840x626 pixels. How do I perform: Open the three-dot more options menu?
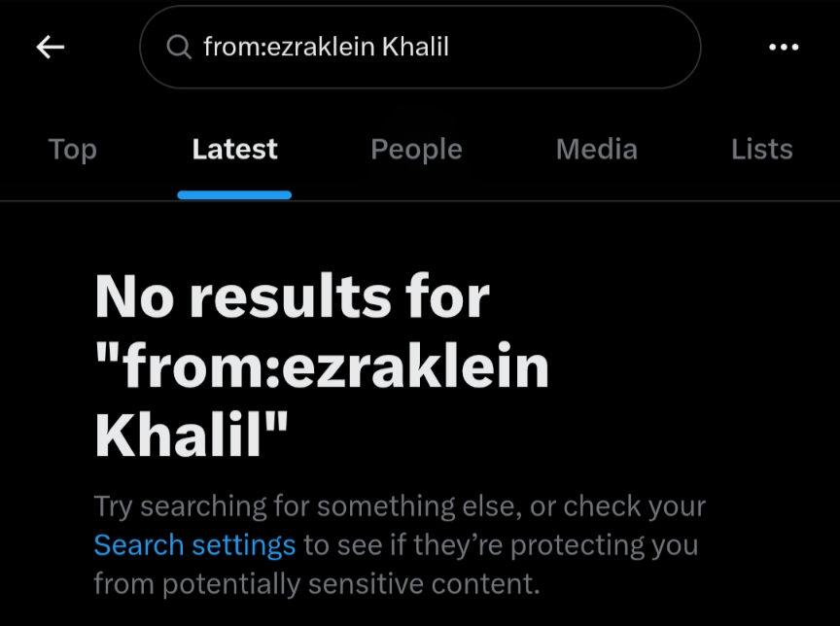click(783, 47)
